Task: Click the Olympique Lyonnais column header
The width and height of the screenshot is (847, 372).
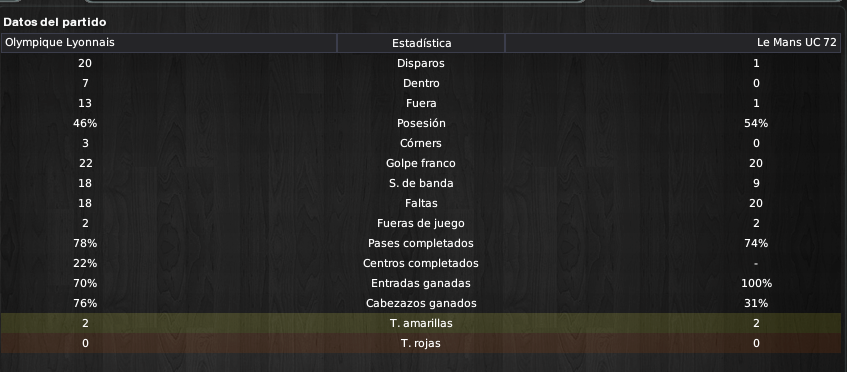Action: click(169, 43)
